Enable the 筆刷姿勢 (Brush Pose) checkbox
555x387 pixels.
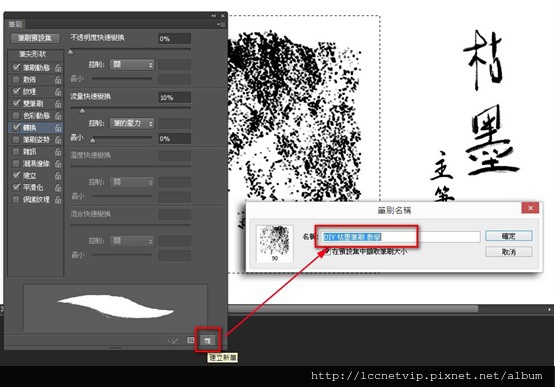[x=16, y=140]
